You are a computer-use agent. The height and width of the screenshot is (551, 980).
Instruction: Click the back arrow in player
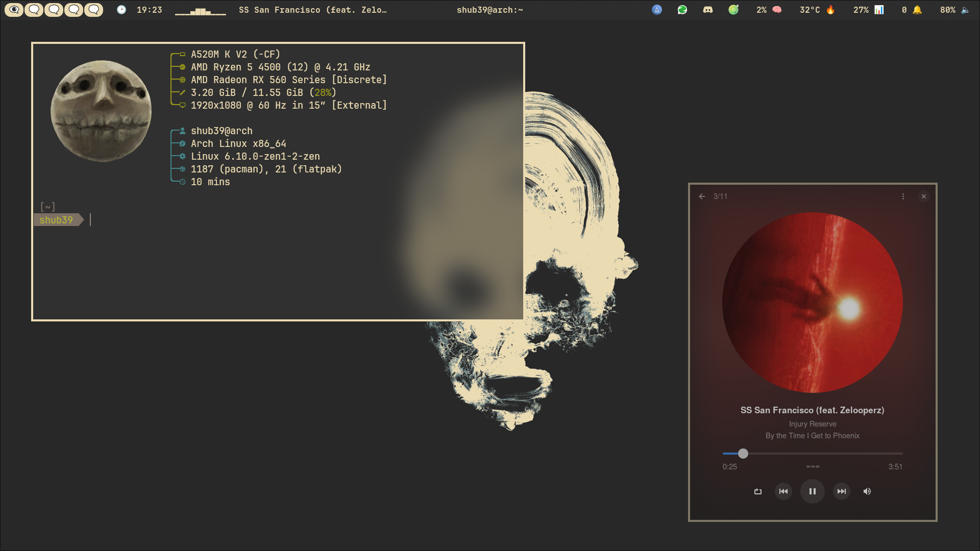(702, 196)
